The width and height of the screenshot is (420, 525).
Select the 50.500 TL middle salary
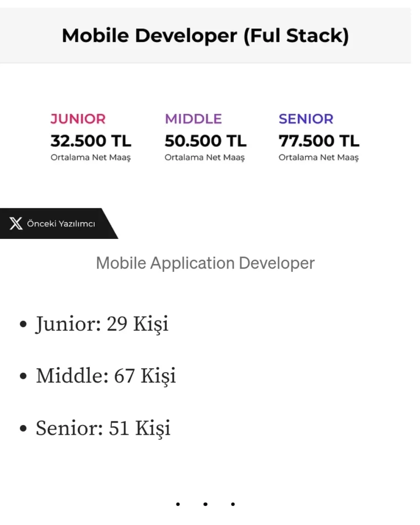tap(205, 140)
